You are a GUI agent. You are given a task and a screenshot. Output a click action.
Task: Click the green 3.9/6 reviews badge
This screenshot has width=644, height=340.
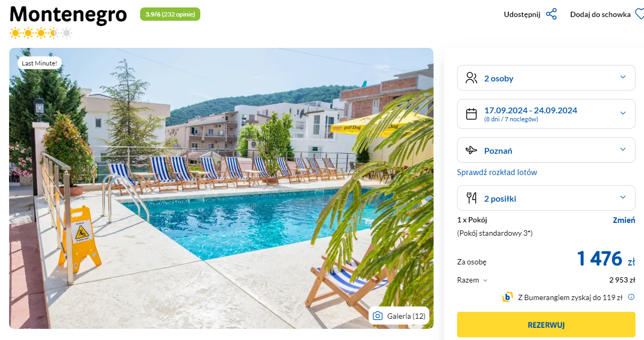pyautogui.click(x=170, y=14)
